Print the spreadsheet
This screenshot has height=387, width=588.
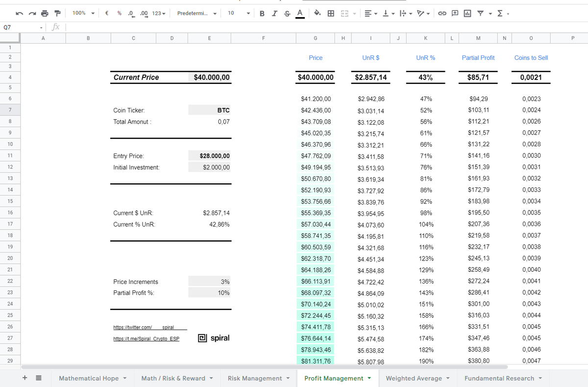45,13
